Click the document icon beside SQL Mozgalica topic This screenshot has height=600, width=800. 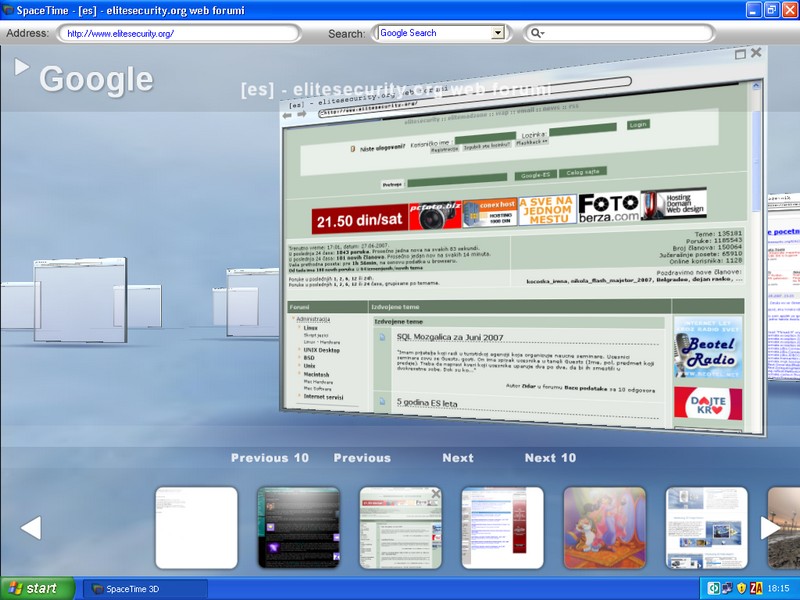[382, 337]
